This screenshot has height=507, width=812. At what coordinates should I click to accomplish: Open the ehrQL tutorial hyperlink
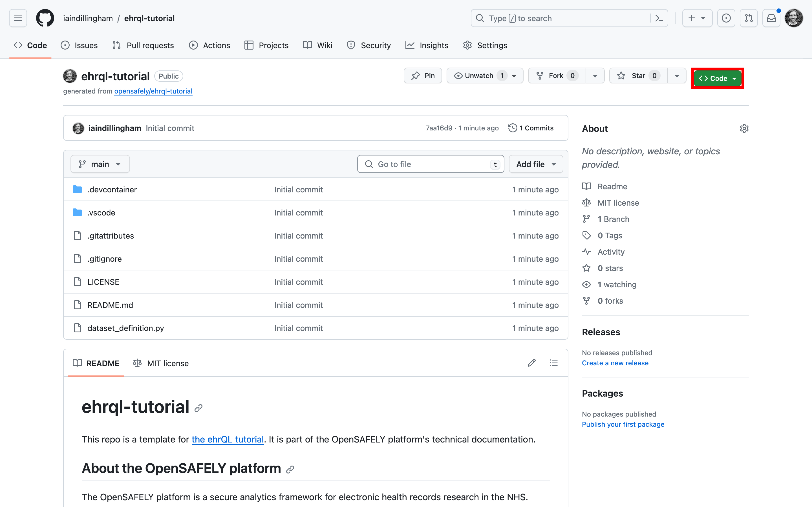click(x=228, y=439)
